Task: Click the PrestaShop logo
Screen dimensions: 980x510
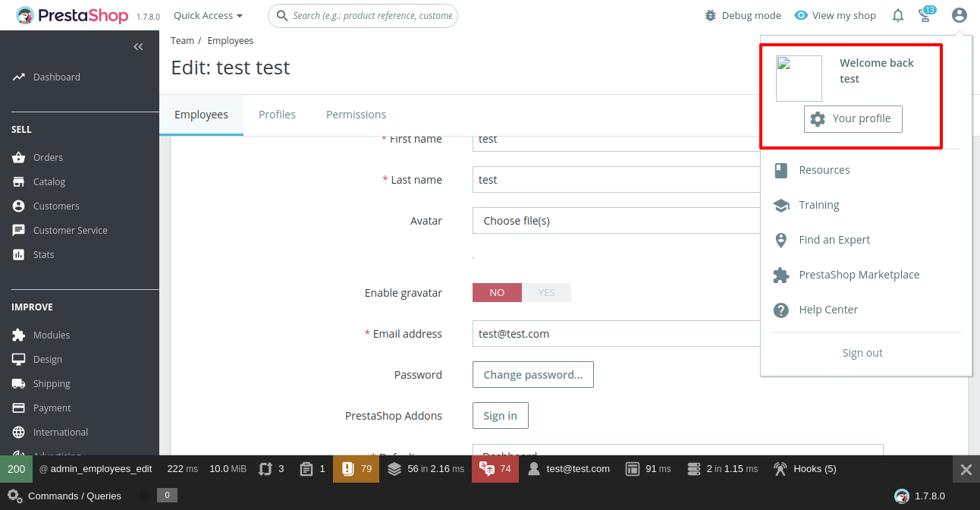Action: point(73,15)
